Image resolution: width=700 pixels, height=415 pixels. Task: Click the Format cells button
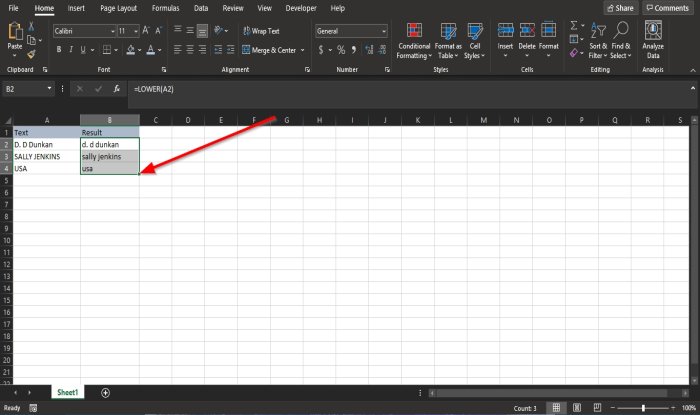point(548,40)
